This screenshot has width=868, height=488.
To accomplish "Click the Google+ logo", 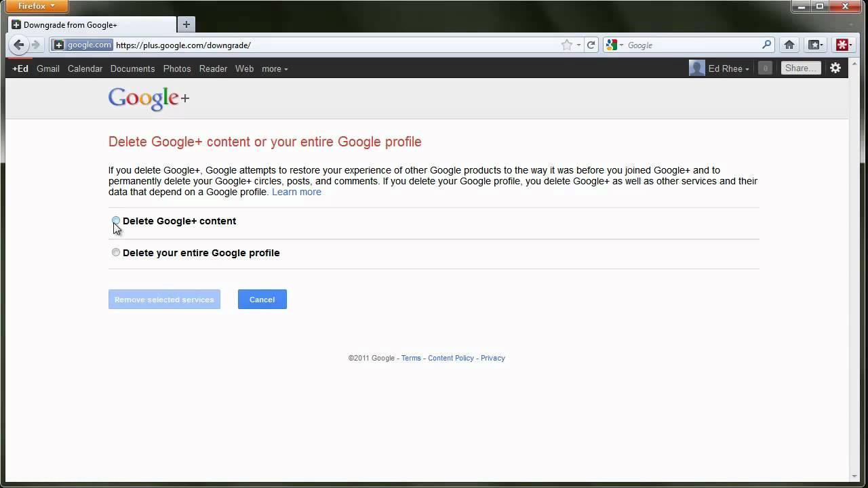I will point(149,99).
